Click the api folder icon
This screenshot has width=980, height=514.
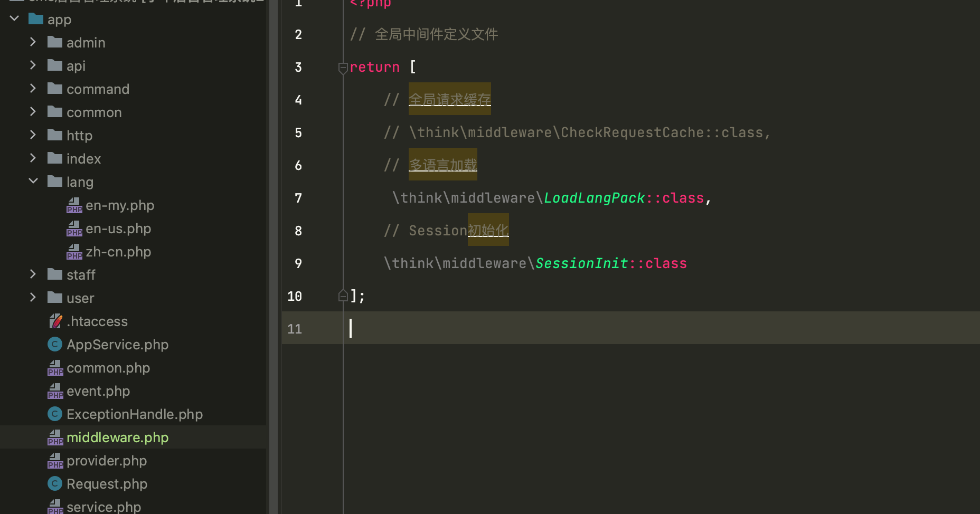pyautogui.click(x=55, y=65)
